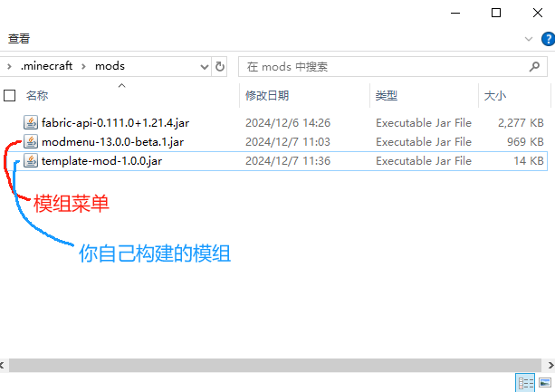This screenshot has height=392, width=555.
Task: Click the file name modmenu-13.0.0-beta.1.jar
Action: coord(112,142)
